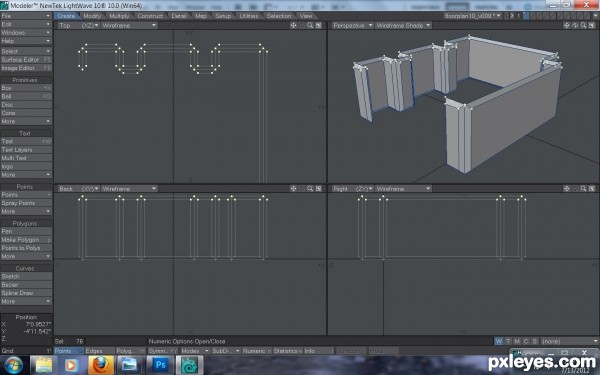Open the Numeric panel button
This screenshot has height=375, width=600.
[257, 351]
